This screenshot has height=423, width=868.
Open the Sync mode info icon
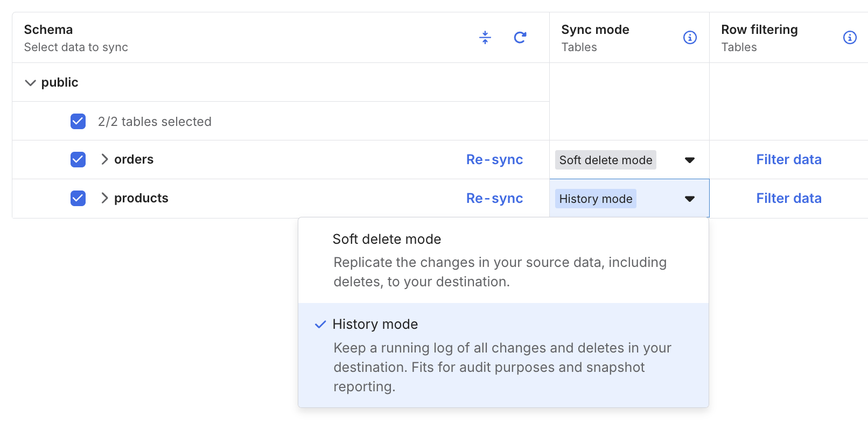pyautogui.click(x=690, y=37)
